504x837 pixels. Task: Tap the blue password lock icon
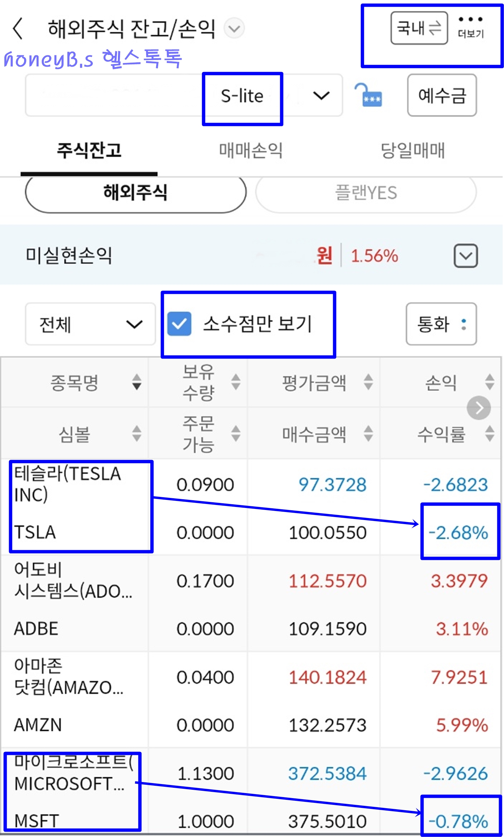click(369, 95)
